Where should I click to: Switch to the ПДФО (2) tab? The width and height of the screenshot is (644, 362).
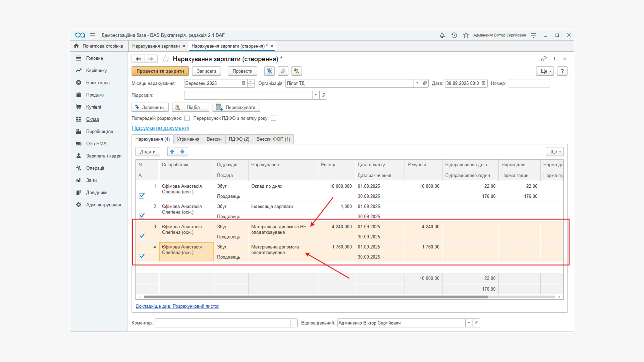(239, 139)
